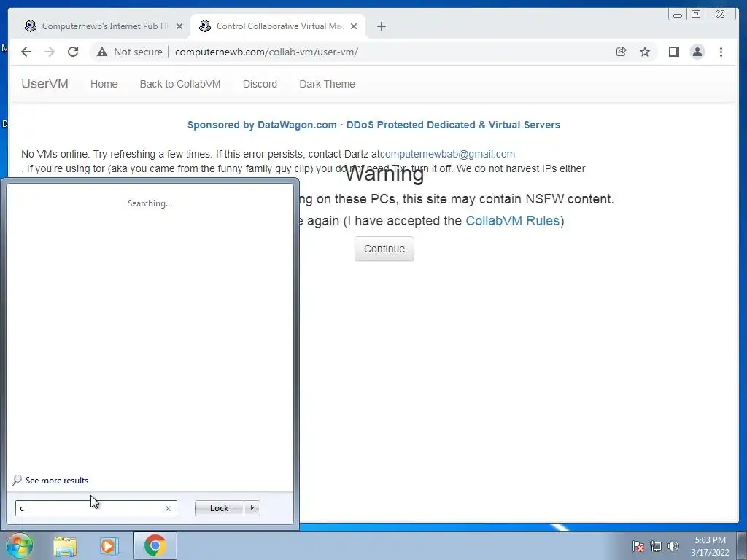This screenshot has height=560, width=747.
Task: Close the Computernewb's Internet Pub tab
Action: [x=179, y=26]
